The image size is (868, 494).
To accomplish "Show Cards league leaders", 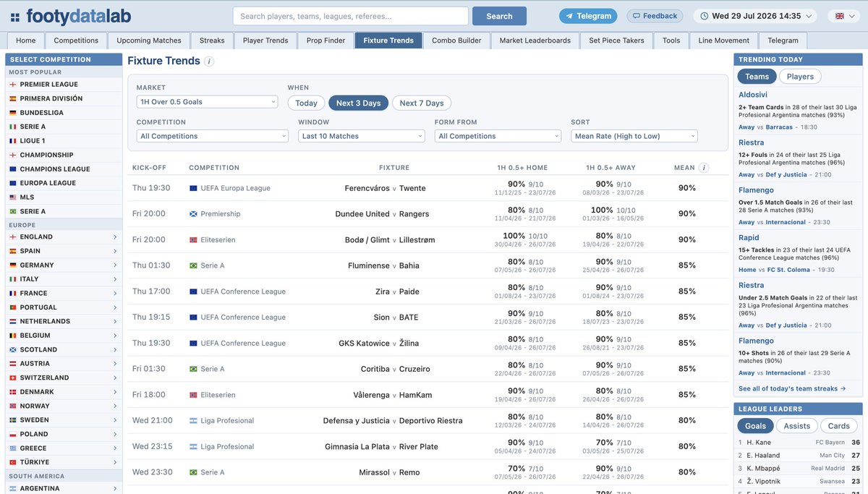I will (839, 426).
